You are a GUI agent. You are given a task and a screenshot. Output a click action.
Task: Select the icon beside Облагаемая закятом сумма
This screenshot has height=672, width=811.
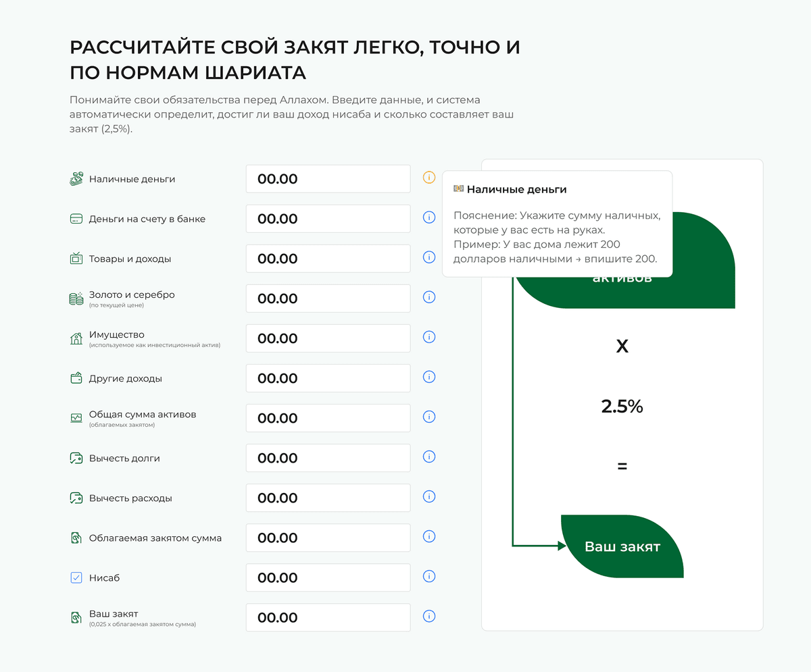(x=76, y=538)
